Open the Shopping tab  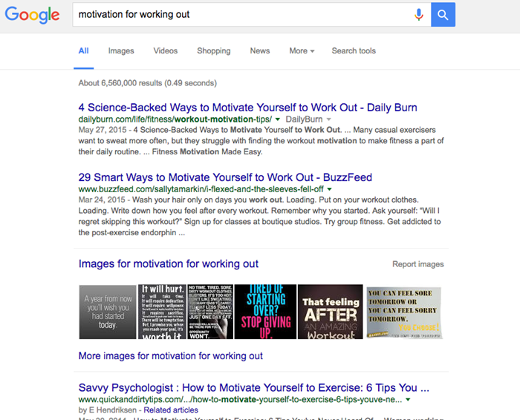[214, 50]
